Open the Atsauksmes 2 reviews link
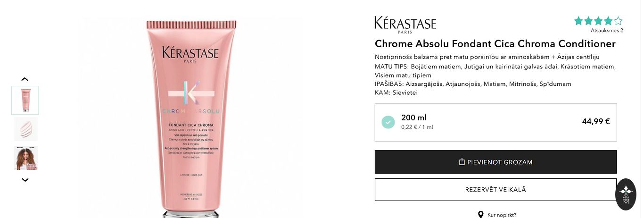Viewport: 644px width, 218px height. (607, 30)
